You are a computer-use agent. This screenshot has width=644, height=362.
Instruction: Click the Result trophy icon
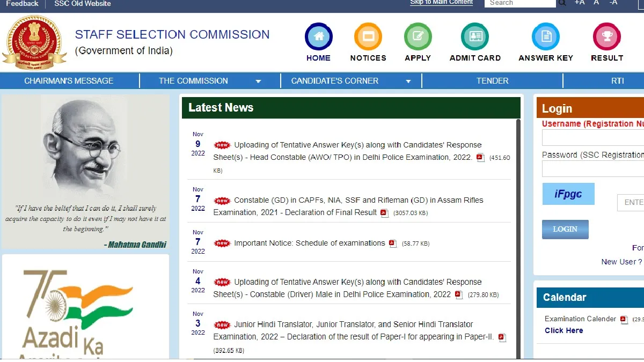(x=607, y=37)
